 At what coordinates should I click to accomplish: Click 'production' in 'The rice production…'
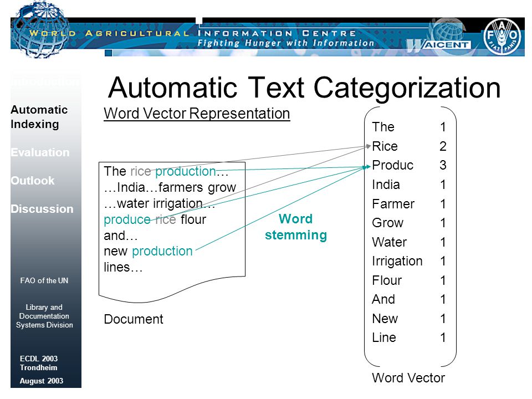186,172
